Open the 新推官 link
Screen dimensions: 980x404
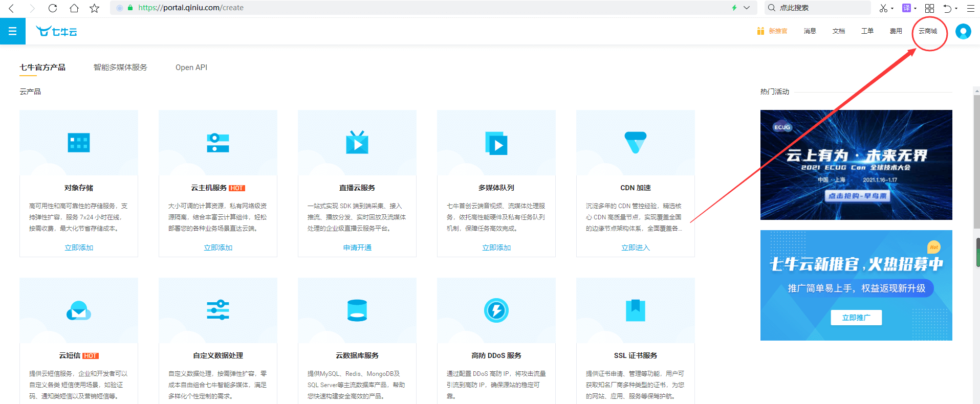point(778,31)
